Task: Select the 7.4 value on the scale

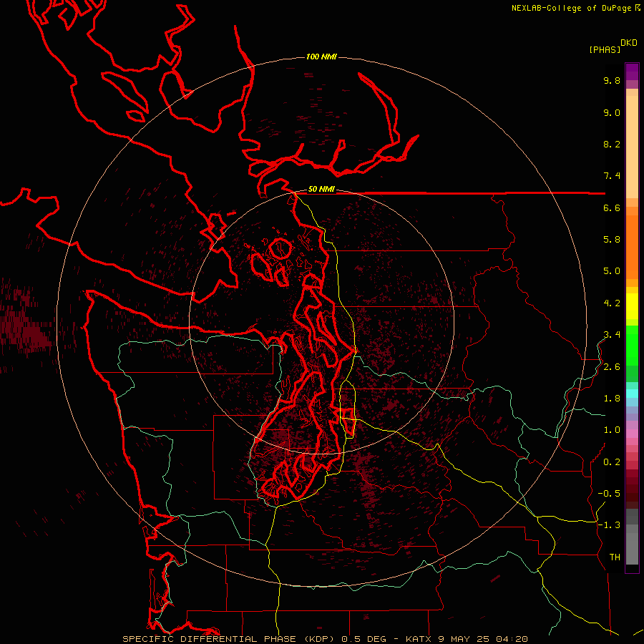Action: click(x=612, y=176)
